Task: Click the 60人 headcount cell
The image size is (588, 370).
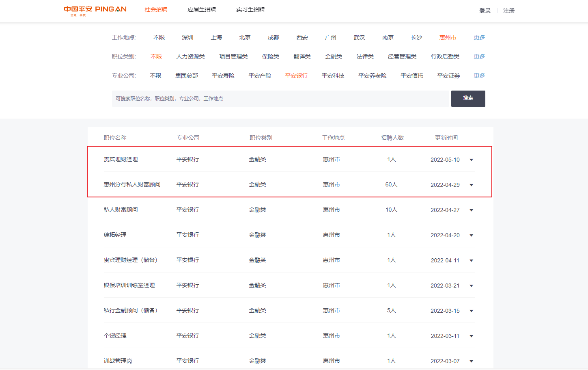Action: click(x=391, y=184)
